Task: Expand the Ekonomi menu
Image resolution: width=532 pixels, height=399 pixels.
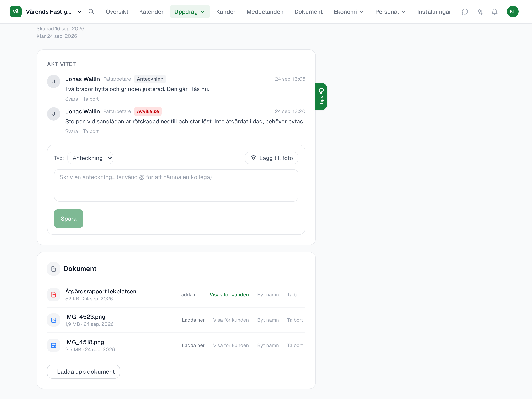Action: 349,12
